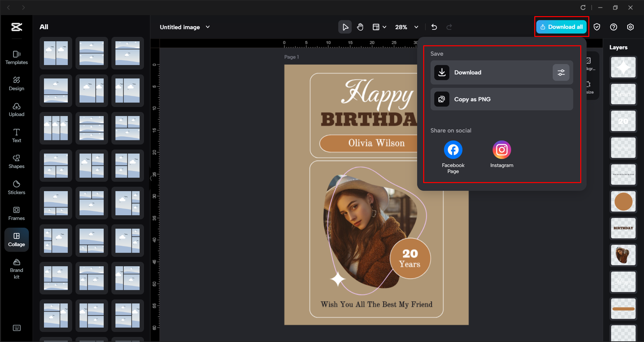Click the Download all button
Screen dimensions: 644x342
point(561,27)
